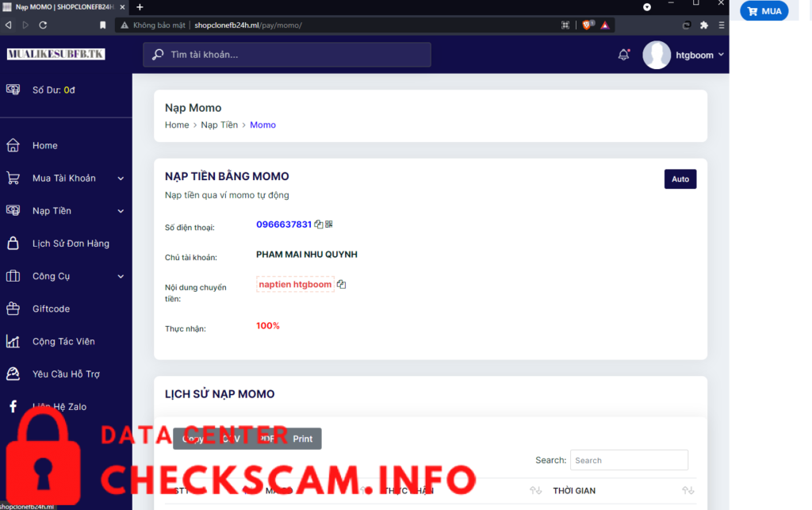Click the shopping cart icon in sidebar
The image size is (812, 510).
tap(13, 178)
